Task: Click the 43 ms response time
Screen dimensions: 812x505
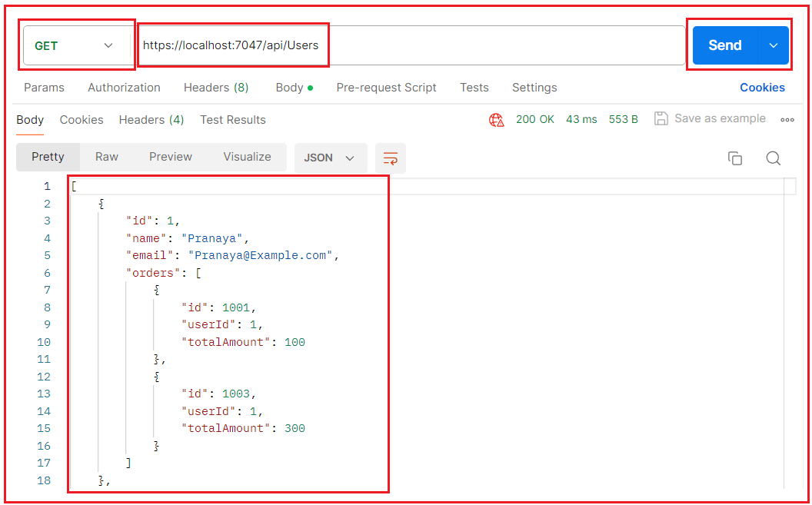Action: 581,119
